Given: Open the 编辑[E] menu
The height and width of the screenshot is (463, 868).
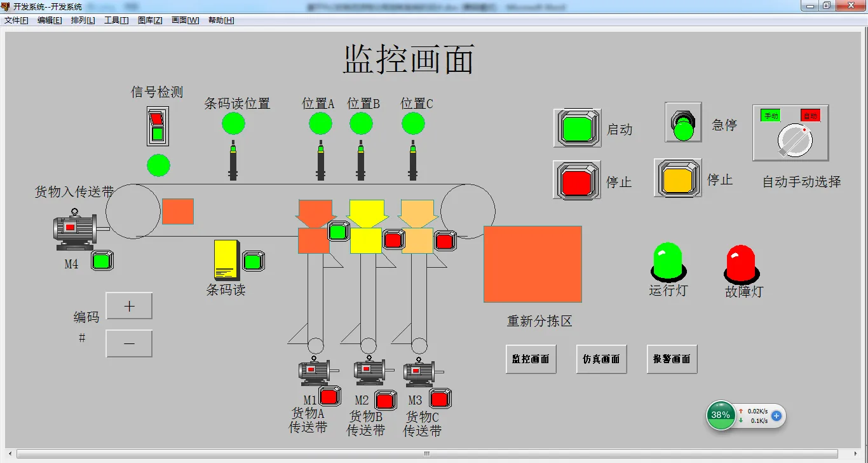Looking at the screenshot, I should (50, 20).
